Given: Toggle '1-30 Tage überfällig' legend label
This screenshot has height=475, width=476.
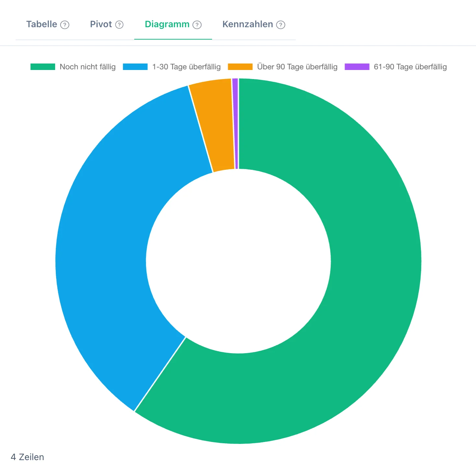Looking at the screenshot, I should [x=186, y=67].
